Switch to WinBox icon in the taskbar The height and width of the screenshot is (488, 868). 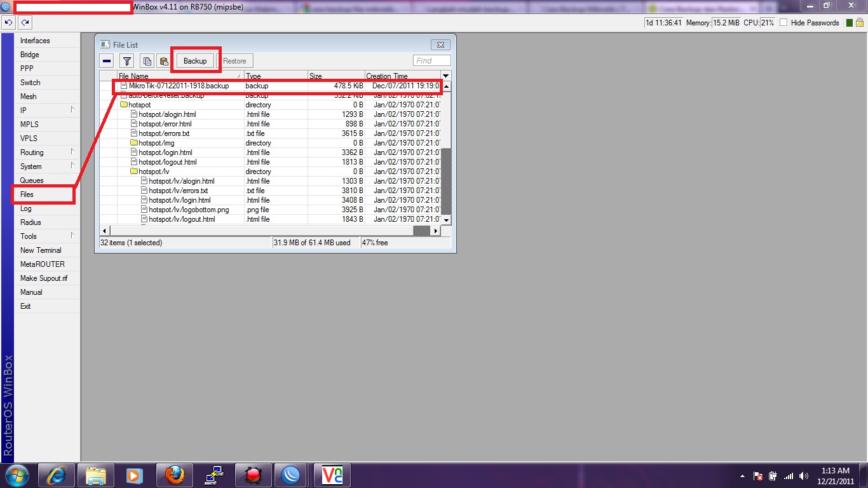tap(291, 475)
